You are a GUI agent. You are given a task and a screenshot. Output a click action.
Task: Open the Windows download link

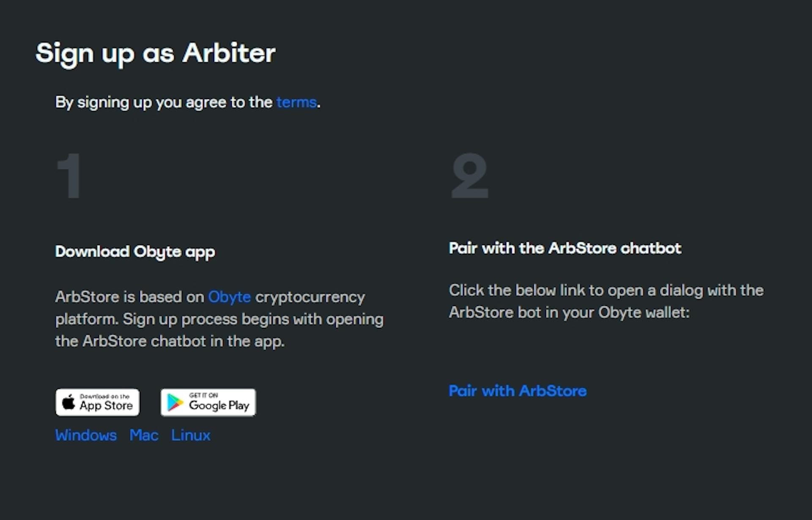(86, 435)
